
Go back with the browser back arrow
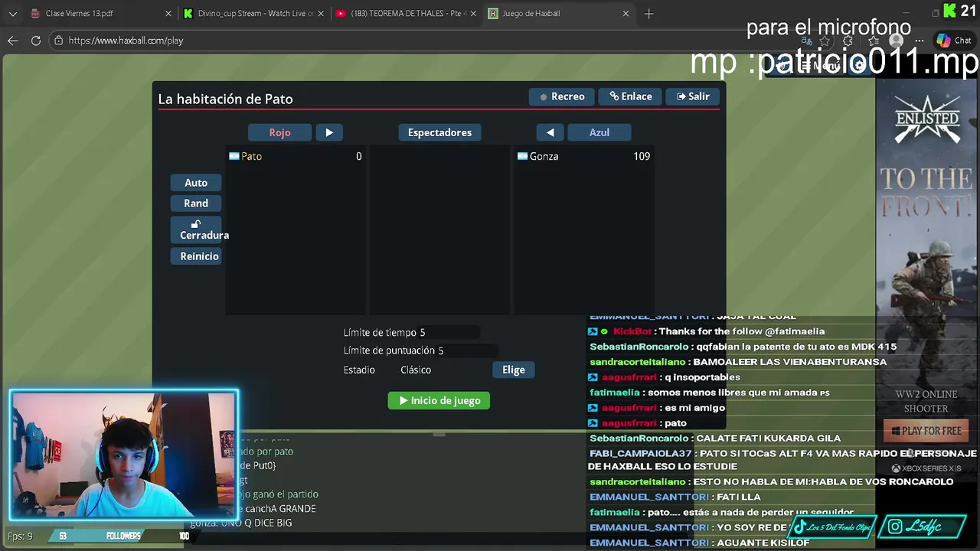point(13,41)
